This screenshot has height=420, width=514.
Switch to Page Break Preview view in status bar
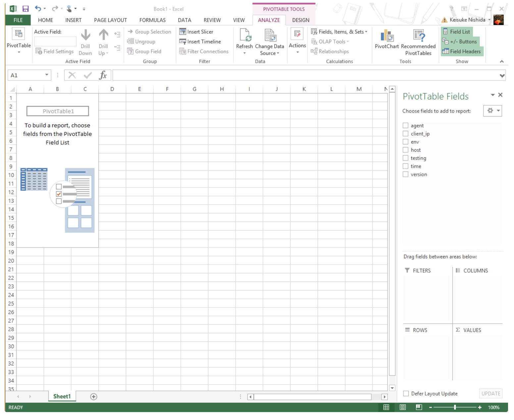pos(419,407)
